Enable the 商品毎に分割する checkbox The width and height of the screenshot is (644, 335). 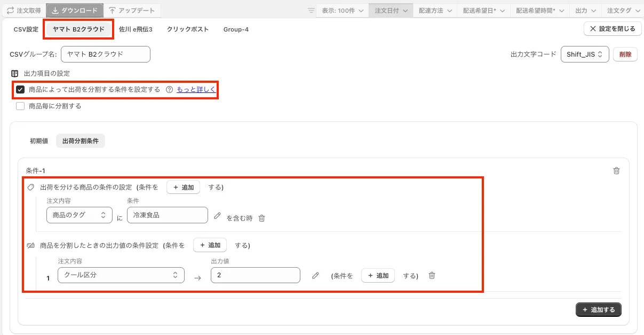click(x=20, y=106)
